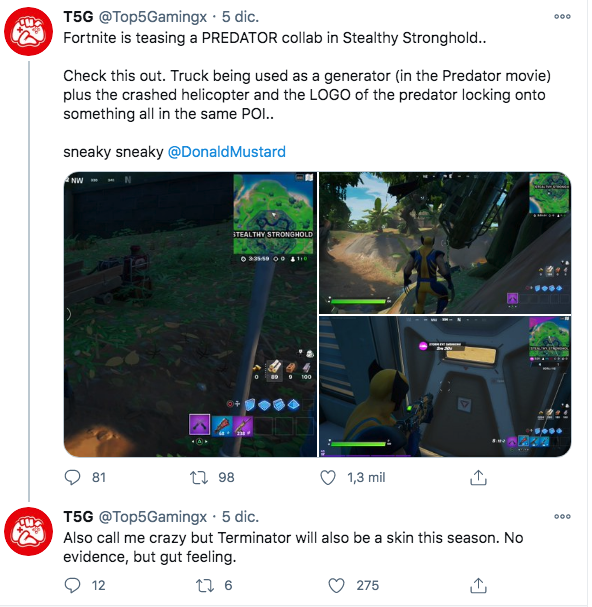
Task: Open the @DonaldMustard mention link
Action: point(227,152)
